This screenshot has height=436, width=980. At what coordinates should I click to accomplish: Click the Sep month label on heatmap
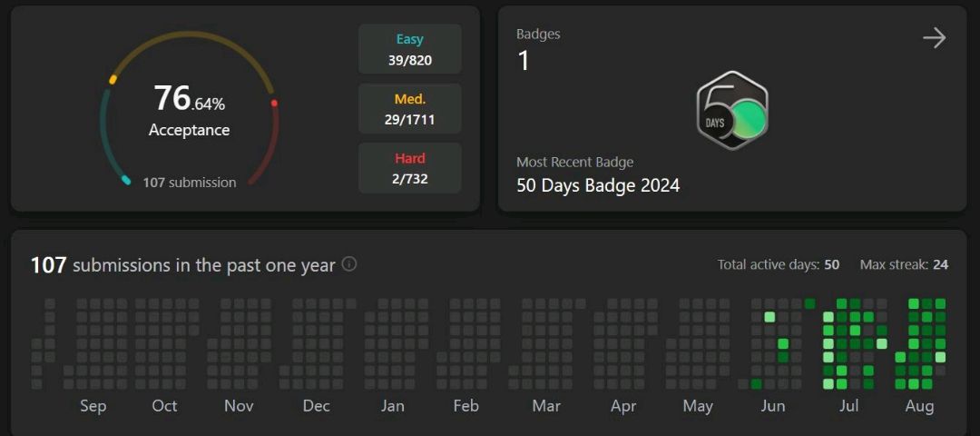click(93, 407)
